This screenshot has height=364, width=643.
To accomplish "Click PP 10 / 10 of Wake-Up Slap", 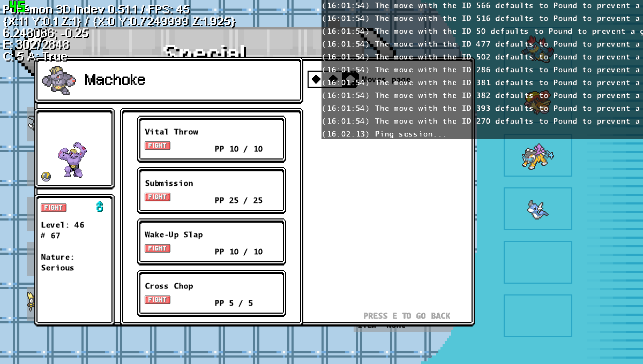I will 238,252.
